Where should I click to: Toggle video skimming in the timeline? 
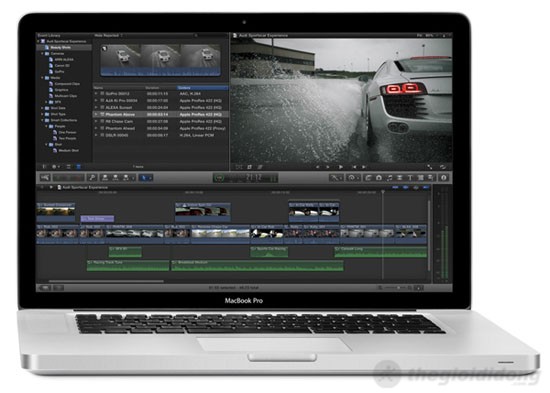[x=395, y=187]
